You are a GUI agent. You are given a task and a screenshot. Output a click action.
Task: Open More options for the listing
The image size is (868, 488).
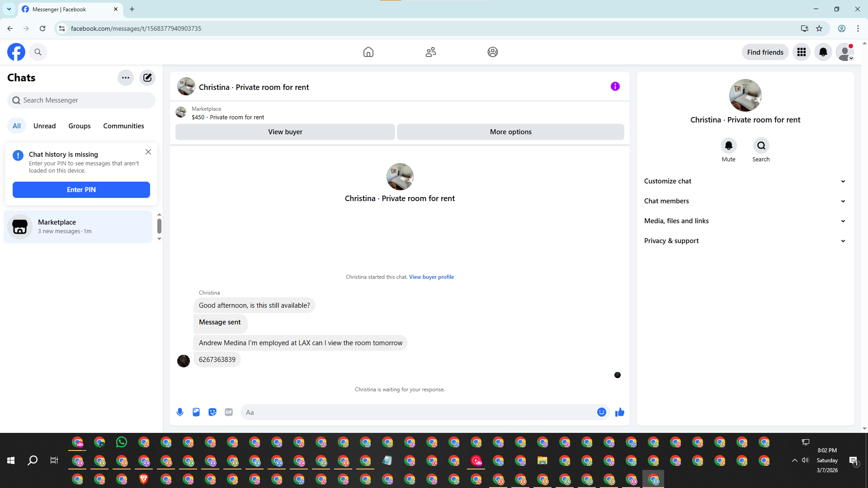point(511,132)
